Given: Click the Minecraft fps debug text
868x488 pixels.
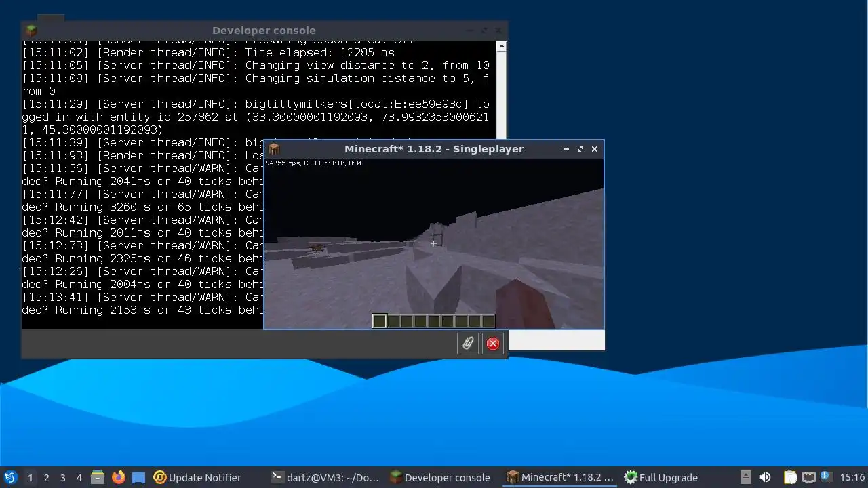Looking at the screenshot, I should [x=313, y=163].
